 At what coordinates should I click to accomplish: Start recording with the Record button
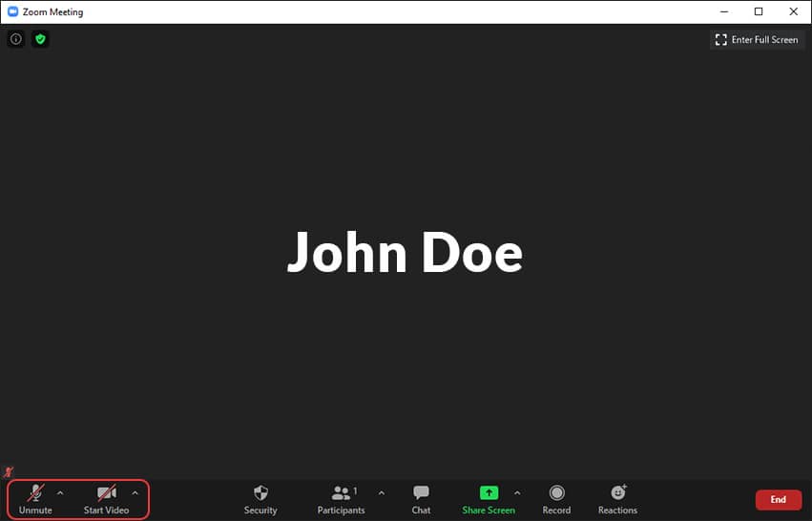pyautogui.click(x=556, y=499)
